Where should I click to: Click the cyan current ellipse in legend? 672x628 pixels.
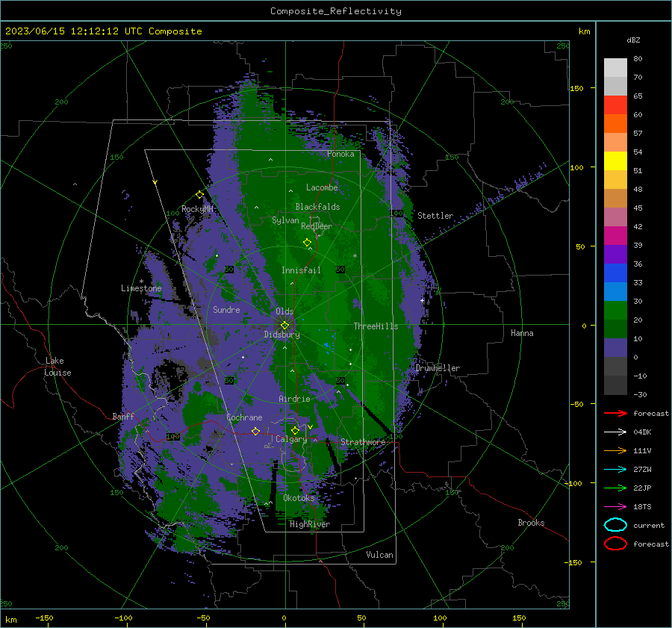[615, 525]
